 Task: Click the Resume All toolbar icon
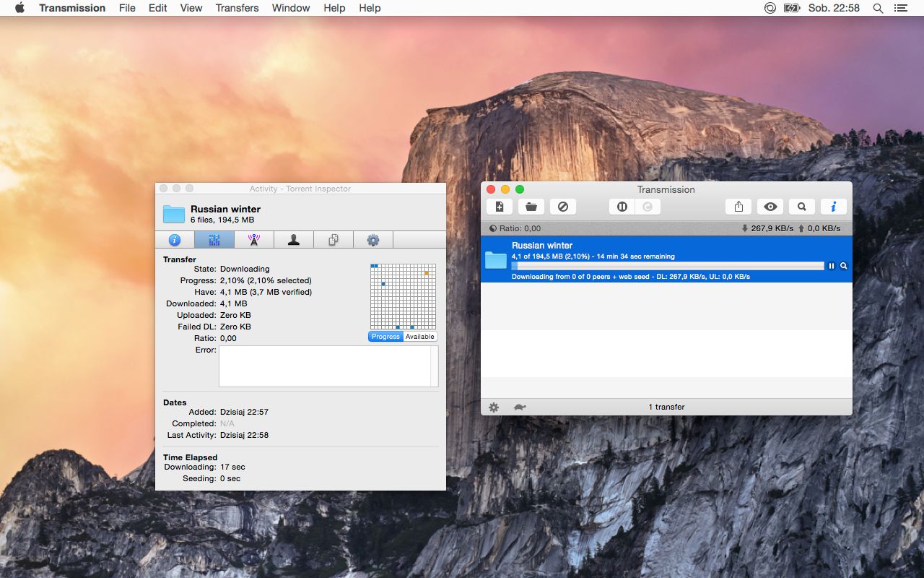[648, 207]
